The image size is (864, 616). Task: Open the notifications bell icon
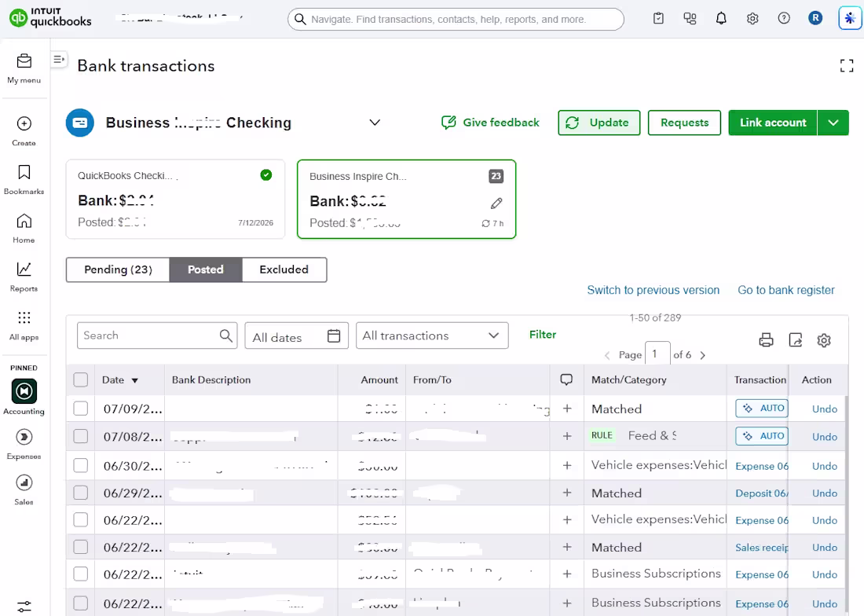[721, 19]
